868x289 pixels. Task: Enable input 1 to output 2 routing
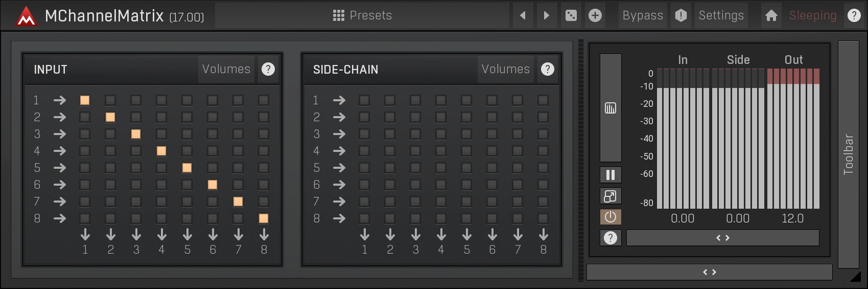(x=110, y=100)
